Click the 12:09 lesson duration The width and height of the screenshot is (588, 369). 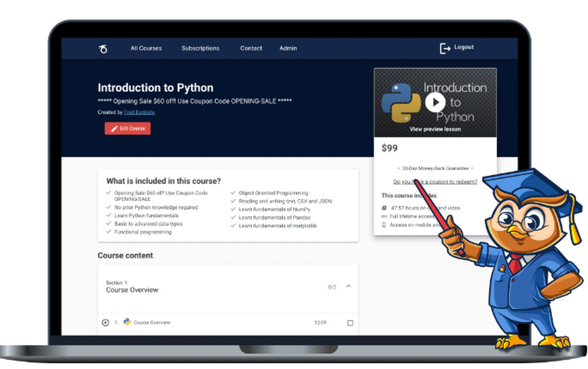coord(320,323)
